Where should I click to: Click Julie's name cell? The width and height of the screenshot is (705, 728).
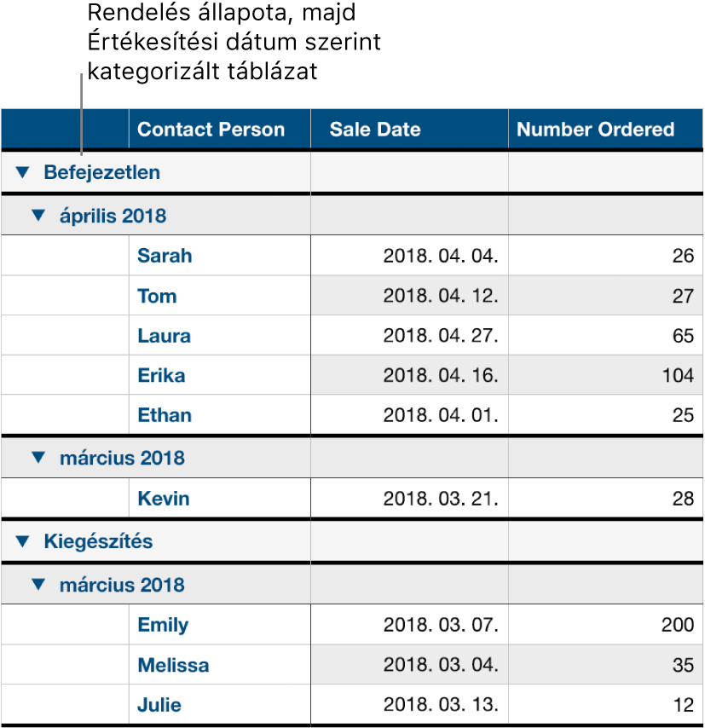coord(158,704)
